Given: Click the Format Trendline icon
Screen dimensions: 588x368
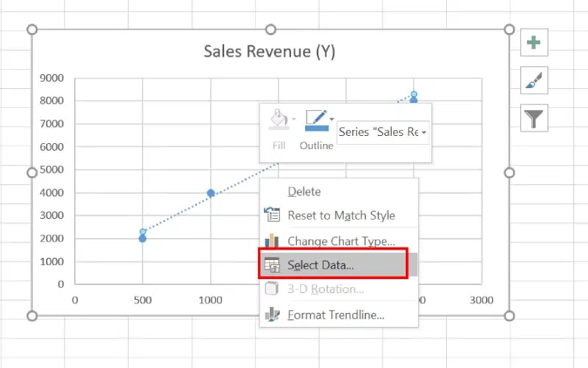Looking at the screenshot, I should pos(272,314).
